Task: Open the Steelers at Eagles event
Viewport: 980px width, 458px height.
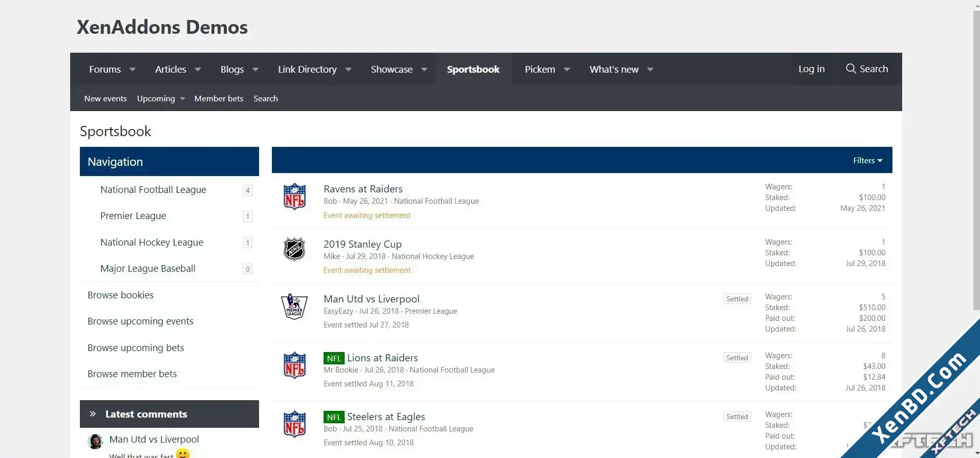Action: [x=386, y=417]
